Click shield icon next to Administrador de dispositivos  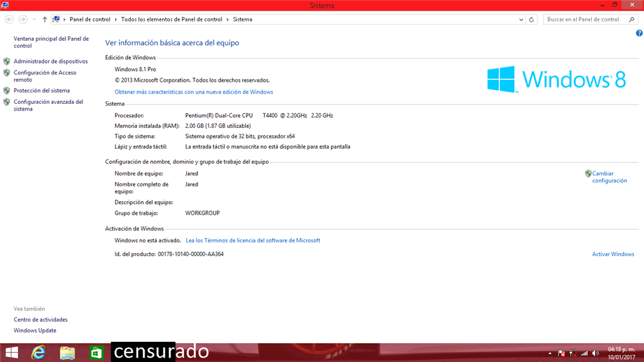6,61
